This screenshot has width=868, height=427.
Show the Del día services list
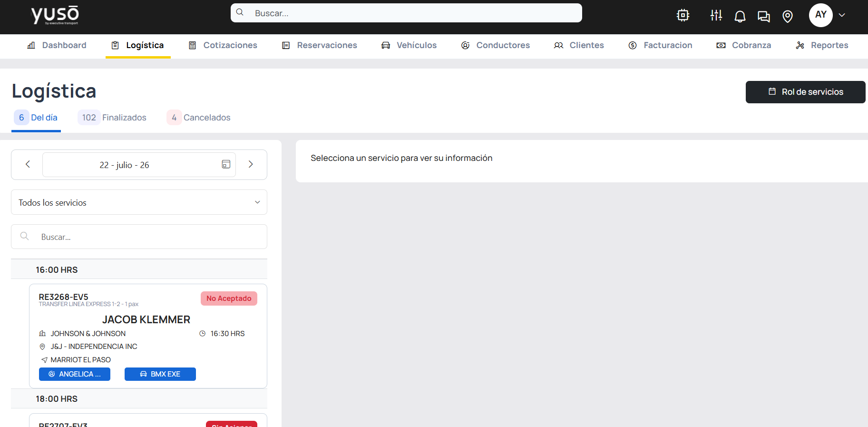36,118
